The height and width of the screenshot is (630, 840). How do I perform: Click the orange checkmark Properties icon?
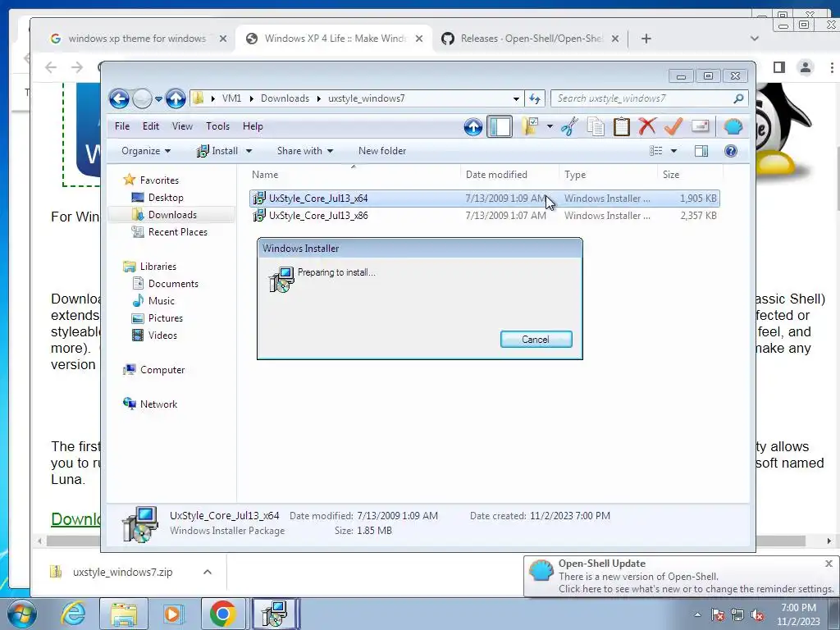673,126
